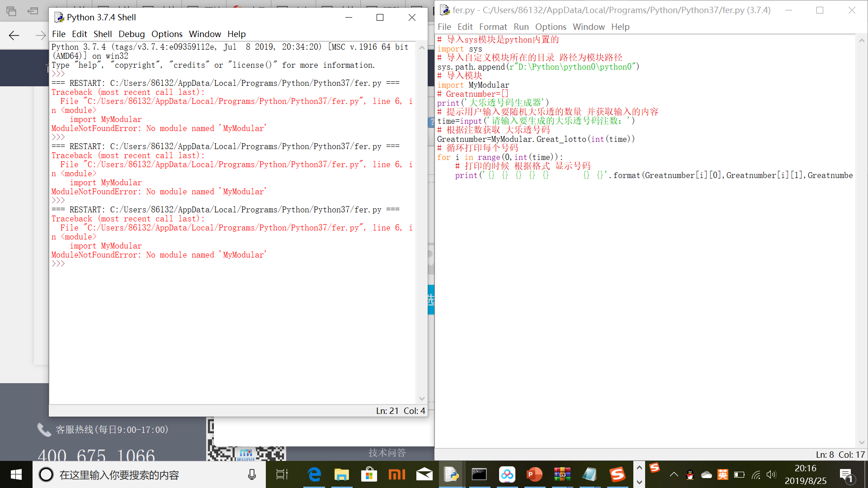Open Run menu in fer.py editor

pos(521,27)
